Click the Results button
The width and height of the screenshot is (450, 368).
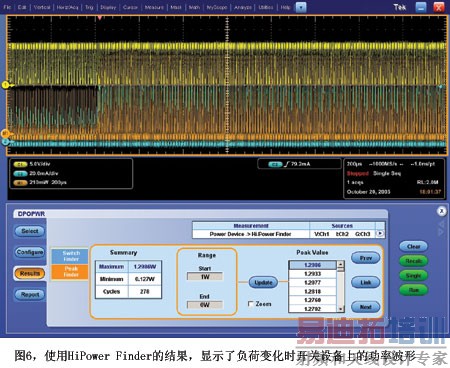30,273
